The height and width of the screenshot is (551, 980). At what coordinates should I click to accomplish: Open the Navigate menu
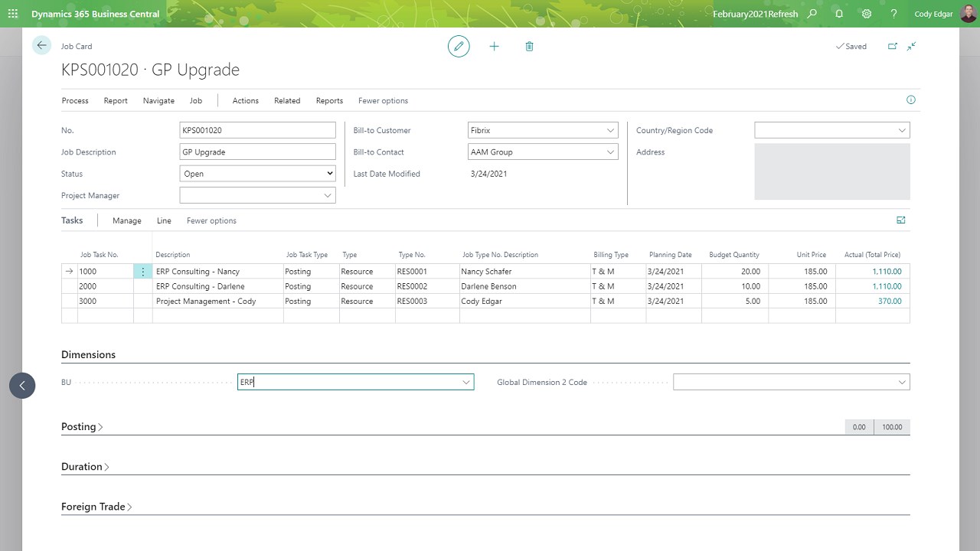158,101
